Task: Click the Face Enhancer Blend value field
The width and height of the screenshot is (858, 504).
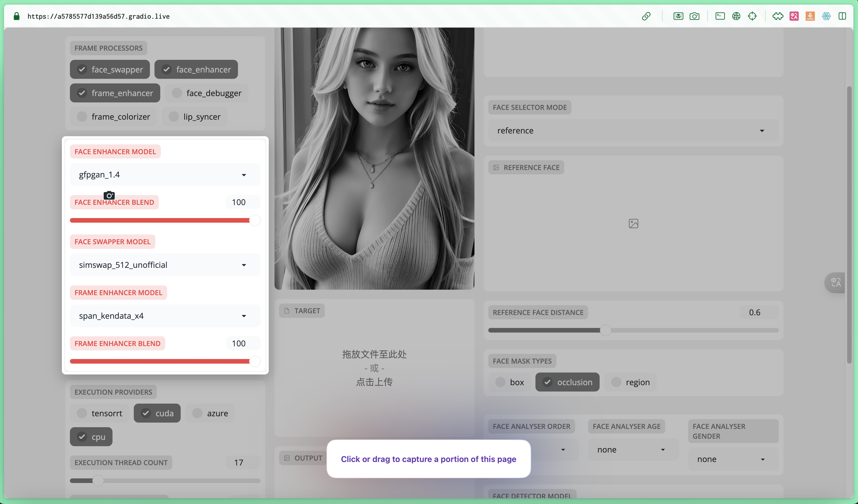Action: (x=243, y=202)
